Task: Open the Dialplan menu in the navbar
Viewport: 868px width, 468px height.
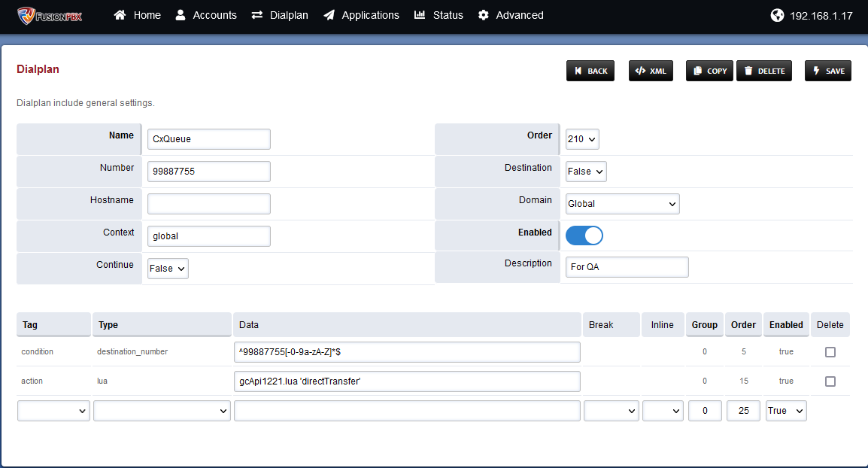Action: pos(280,15)
